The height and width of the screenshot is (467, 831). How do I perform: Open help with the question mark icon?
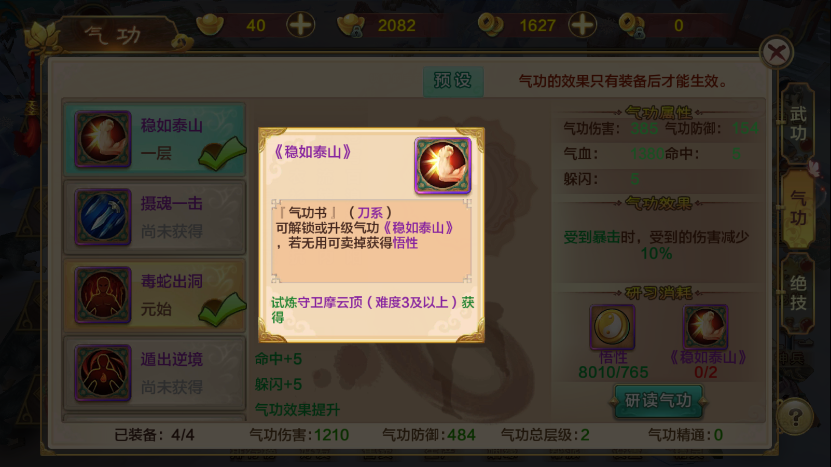click(x=795, y=417)
